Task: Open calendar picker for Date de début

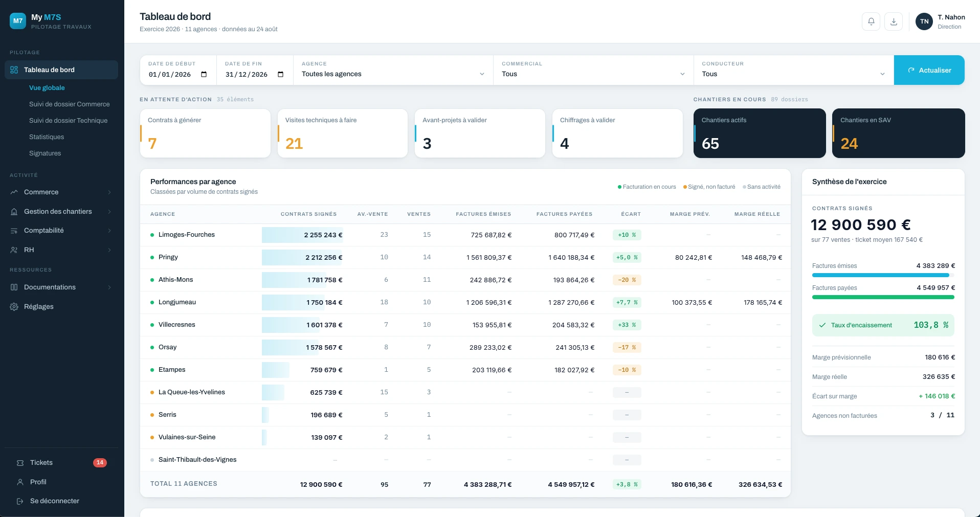Action: point(204,75)
